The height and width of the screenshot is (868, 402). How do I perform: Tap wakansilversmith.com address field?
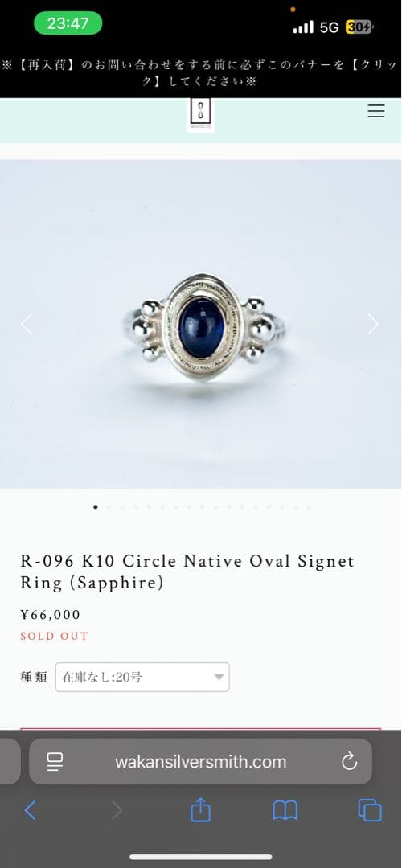200,762
